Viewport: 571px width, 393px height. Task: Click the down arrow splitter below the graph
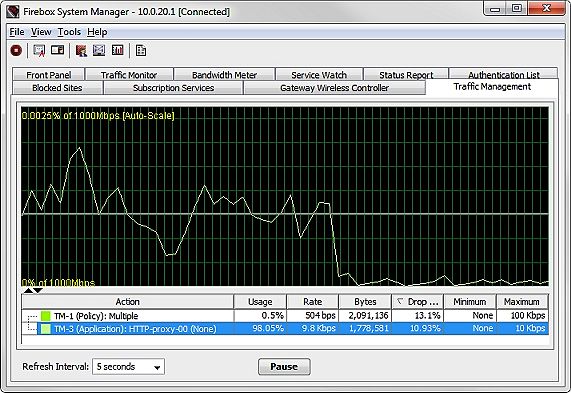(38, 290)
